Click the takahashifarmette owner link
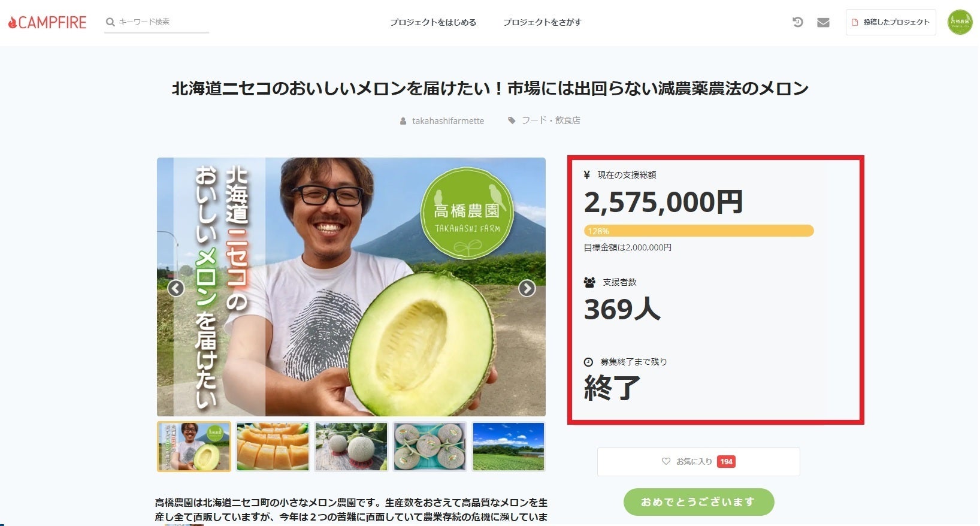The width and height of the screenshot is (980, 526). pos(448,121)
